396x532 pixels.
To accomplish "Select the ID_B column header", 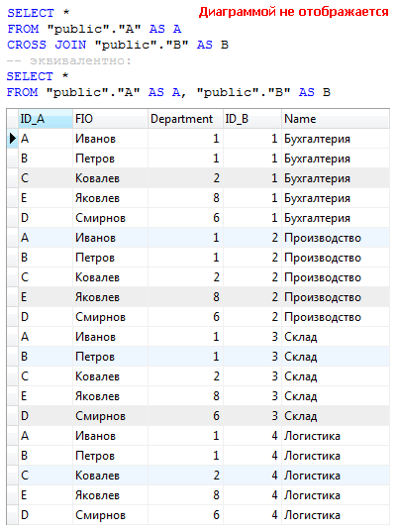I will (252, 119).
